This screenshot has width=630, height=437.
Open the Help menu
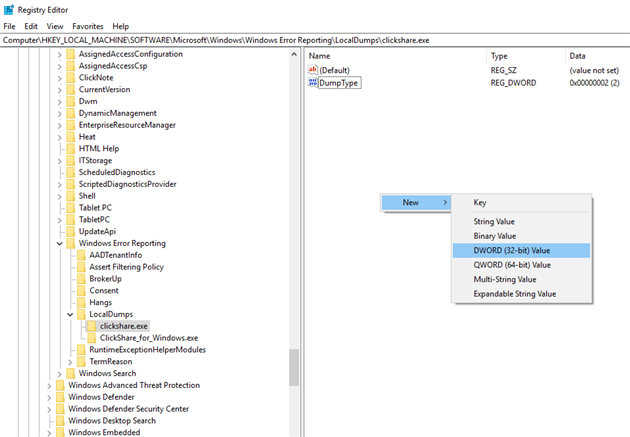(121, 27)
